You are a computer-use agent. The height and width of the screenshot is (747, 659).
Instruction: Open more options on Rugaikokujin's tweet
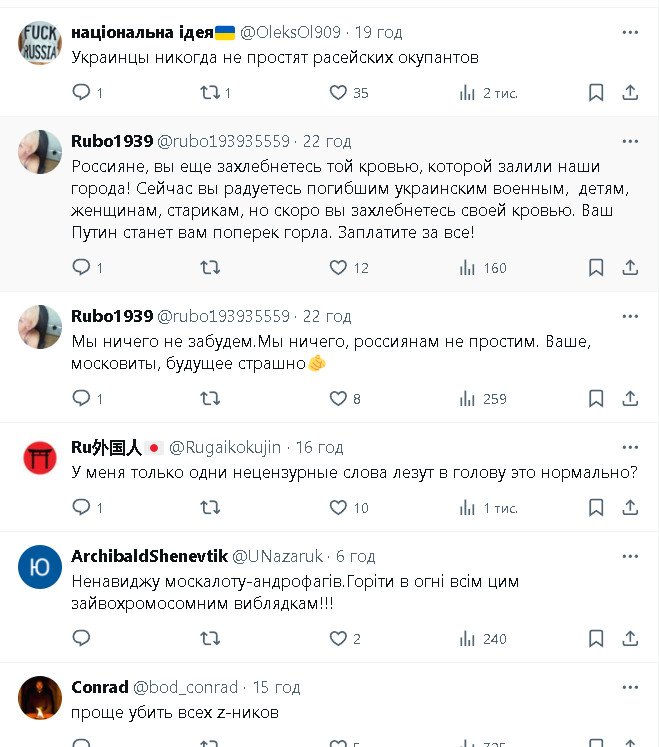tap(630, 446)
